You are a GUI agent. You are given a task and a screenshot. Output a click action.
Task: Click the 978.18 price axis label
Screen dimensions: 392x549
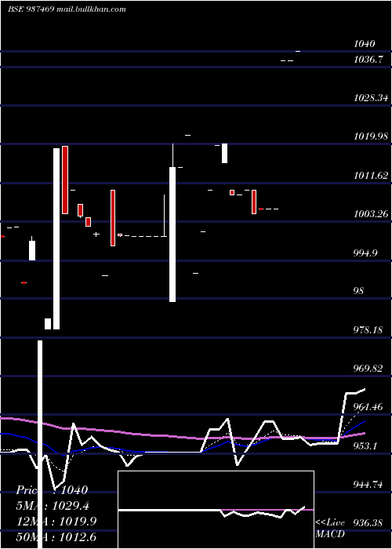tap(368, 330)
